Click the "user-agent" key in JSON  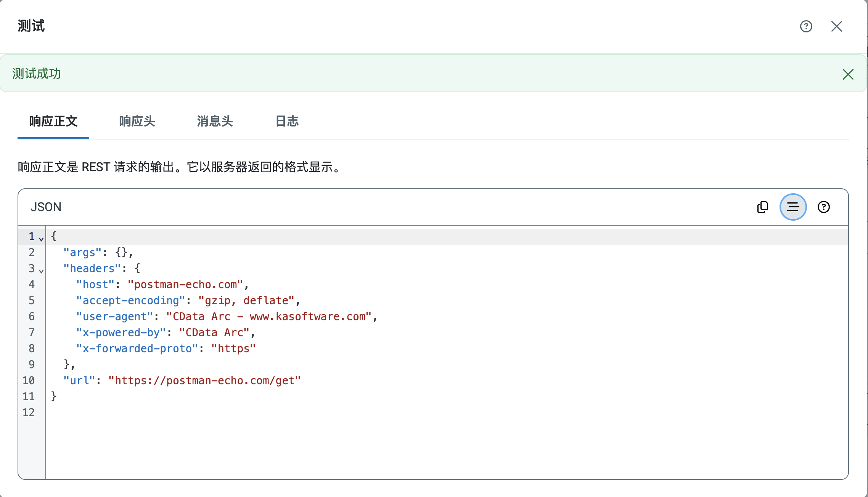(114, 316)
